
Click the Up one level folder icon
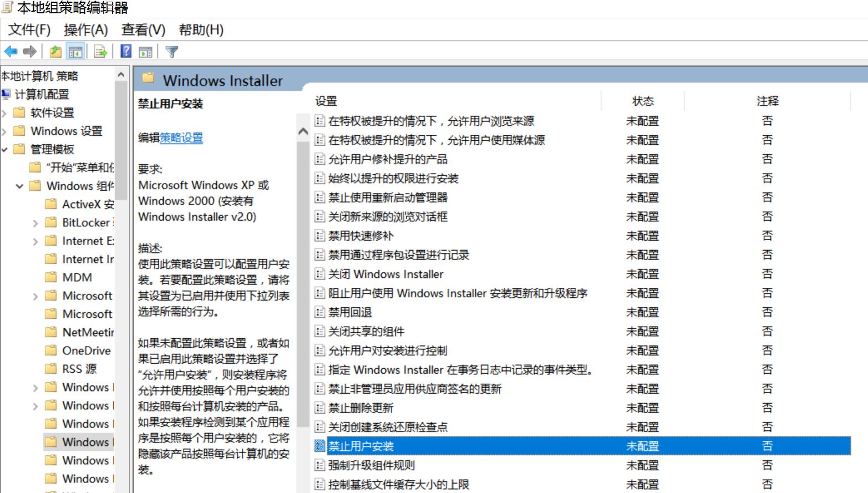55,52
